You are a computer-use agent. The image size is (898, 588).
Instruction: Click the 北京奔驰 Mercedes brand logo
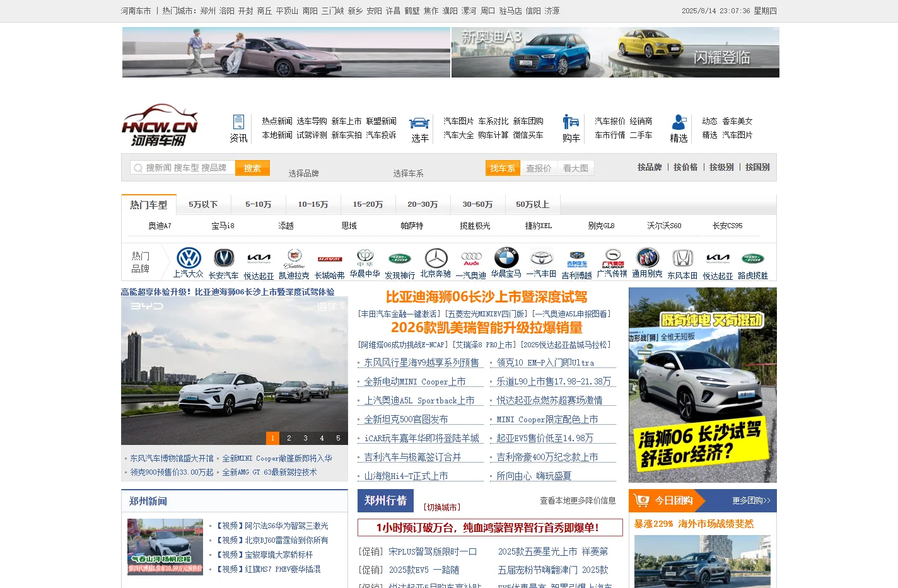tap(436, 258)
